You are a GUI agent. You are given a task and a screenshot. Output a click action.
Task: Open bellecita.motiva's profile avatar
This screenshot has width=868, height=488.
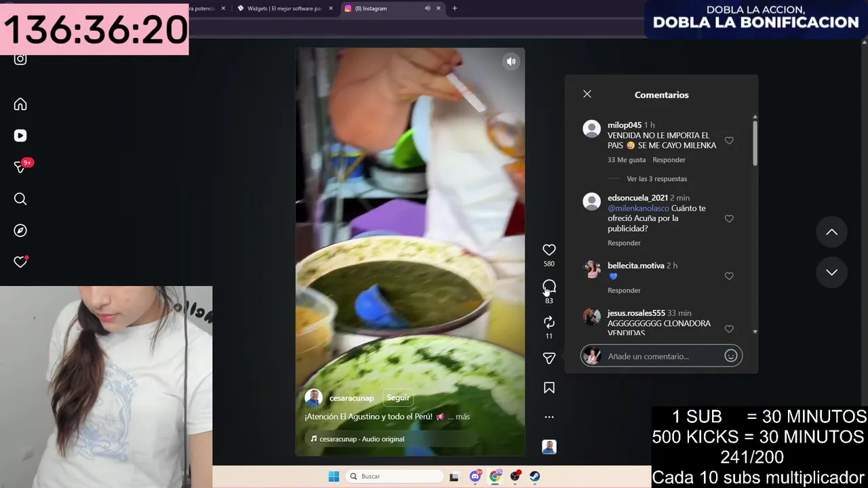pos(592,269)
